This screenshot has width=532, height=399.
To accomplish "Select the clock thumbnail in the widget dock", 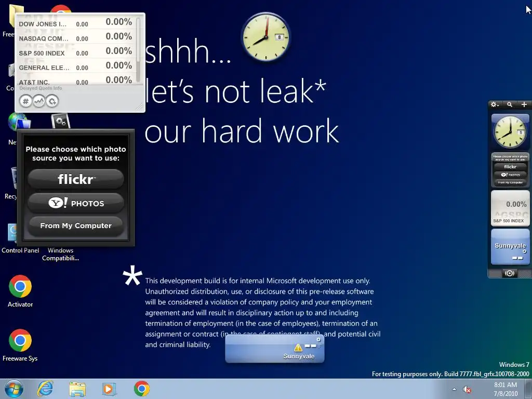I will [510, 132].
